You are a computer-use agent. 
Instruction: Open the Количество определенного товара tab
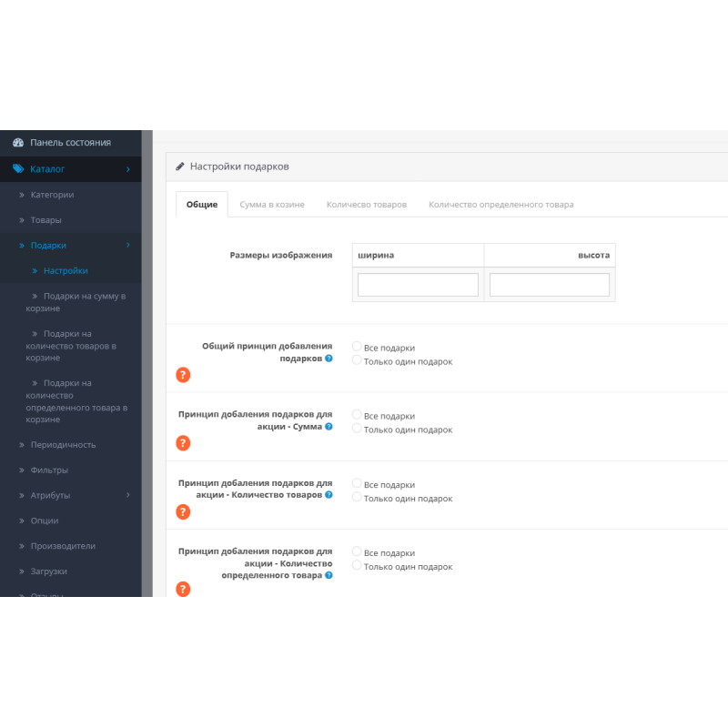pyautogui.click(x=500, y=205)
